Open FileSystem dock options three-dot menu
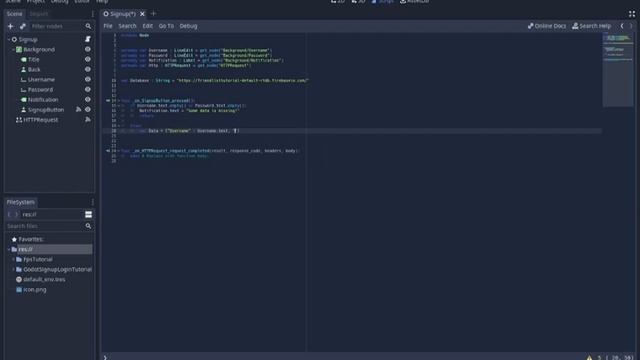The image size is (640, 360). coord(93,202)
